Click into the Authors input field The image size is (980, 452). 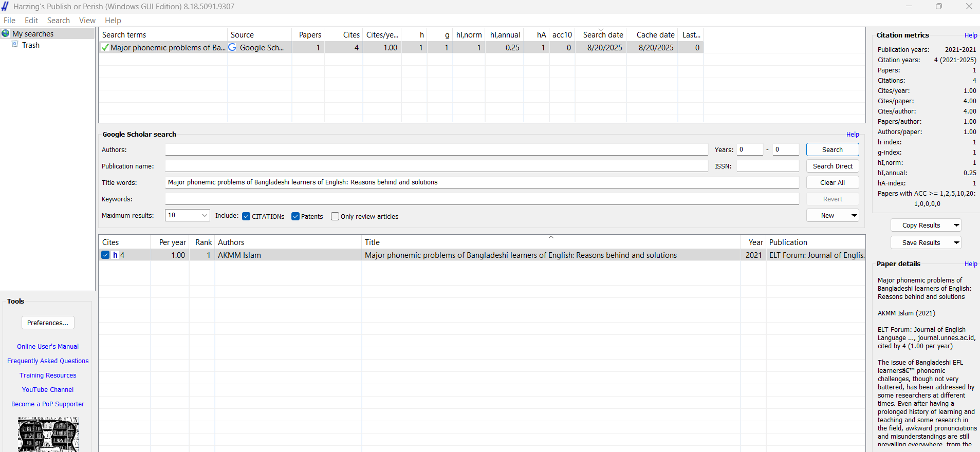[x=436, y=149]
